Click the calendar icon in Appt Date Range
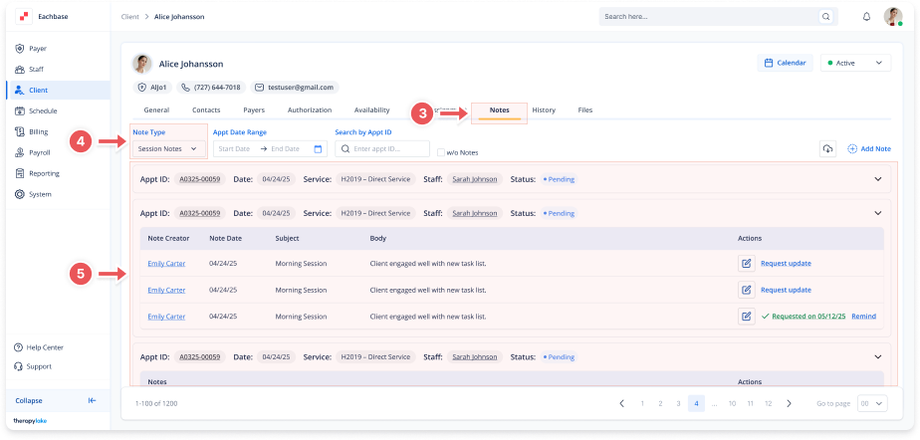920x440 pixels. pyautogui.click(x=318, y=149)
